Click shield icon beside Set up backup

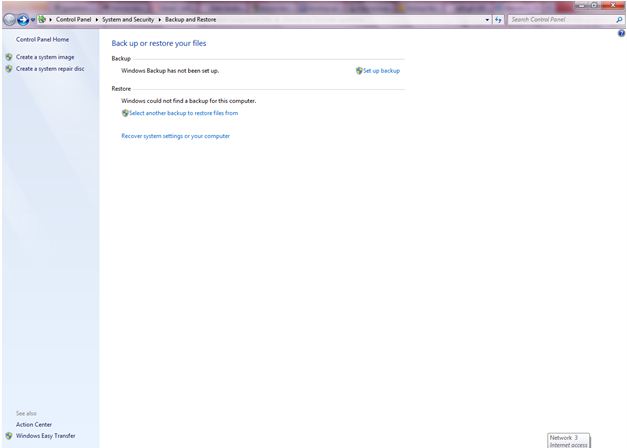point(359,71)
